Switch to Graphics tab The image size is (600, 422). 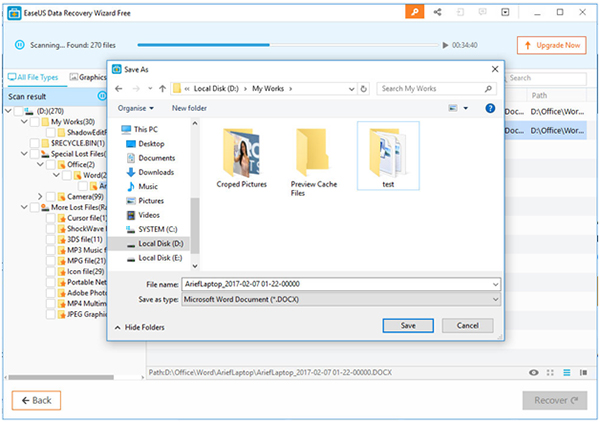[x=88, y=77]
